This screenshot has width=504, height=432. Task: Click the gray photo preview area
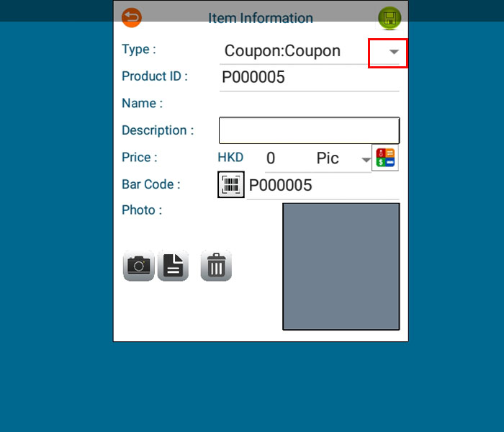pos(341,266)
